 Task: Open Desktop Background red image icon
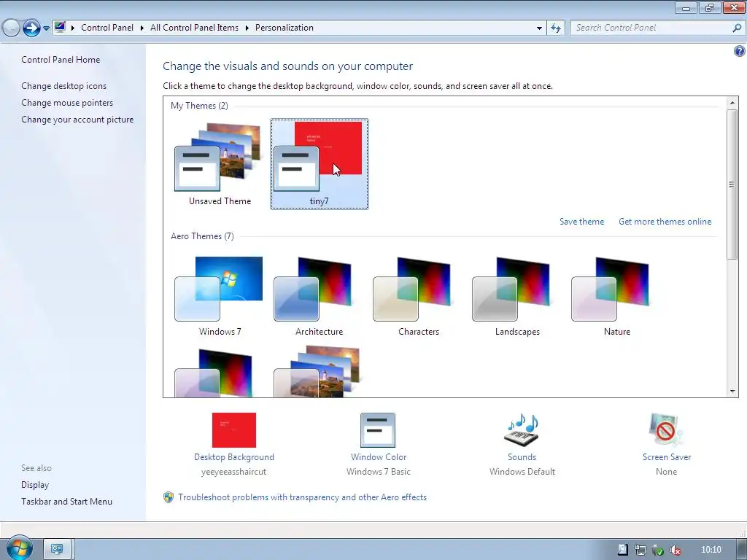pos(234,430)
